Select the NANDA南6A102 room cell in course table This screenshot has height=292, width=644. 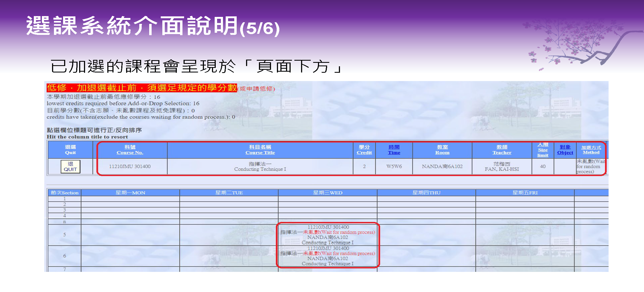pyautogui.click(x=442, y=166)
